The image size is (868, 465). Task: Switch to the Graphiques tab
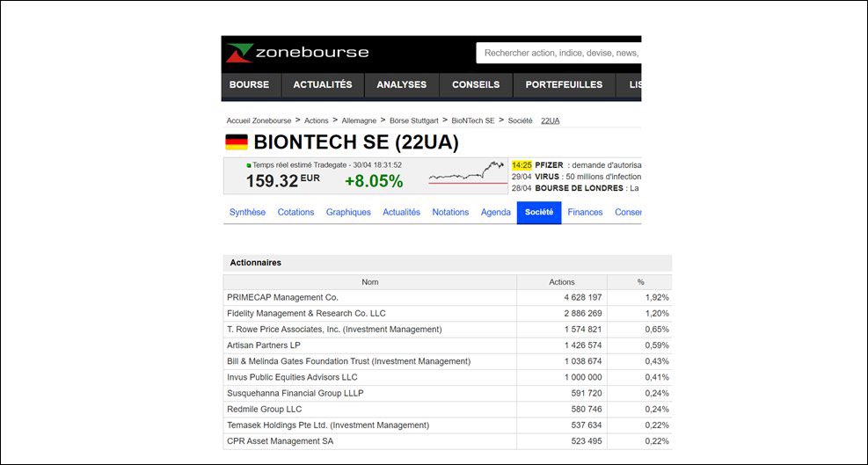348,212
